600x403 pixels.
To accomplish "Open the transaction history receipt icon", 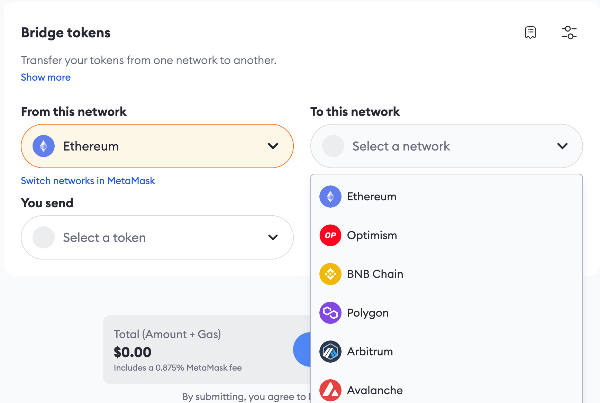I will coord(531,33).
